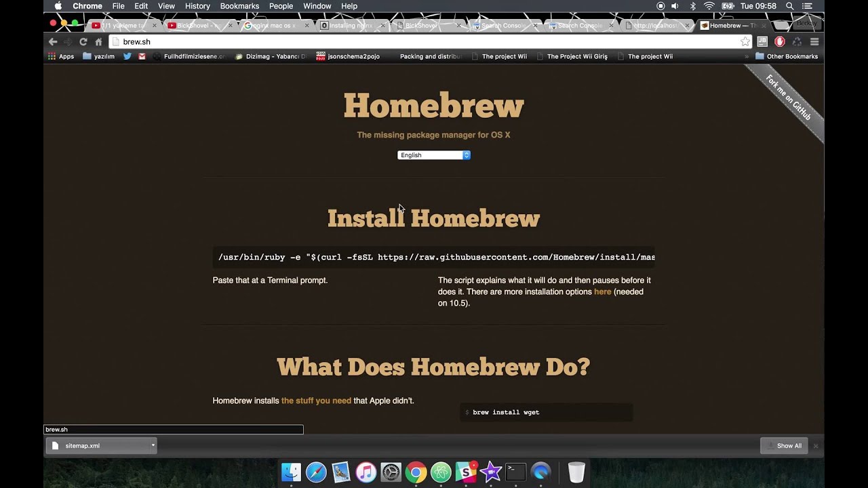The width and height of the screenshot is (868, 488).
Task: Open the Twitter bookmark icon
Action: [x=127, y=56]
